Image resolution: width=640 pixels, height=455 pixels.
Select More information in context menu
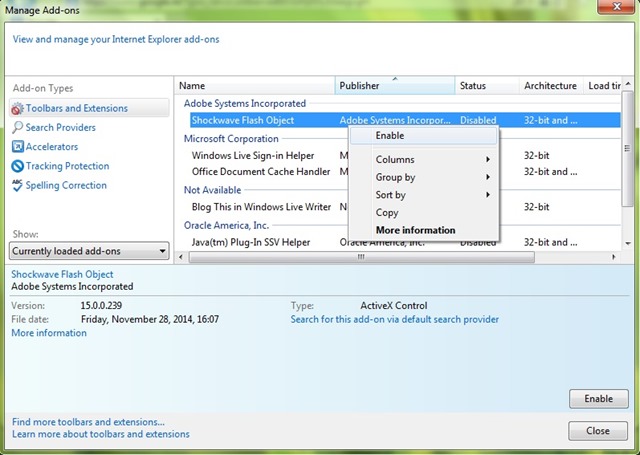tap(415, 230)
